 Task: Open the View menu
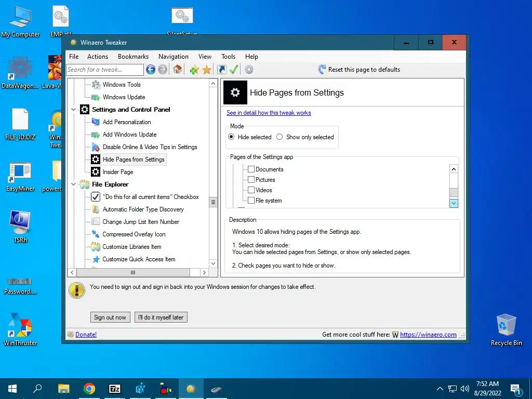[x=205, y=57]
